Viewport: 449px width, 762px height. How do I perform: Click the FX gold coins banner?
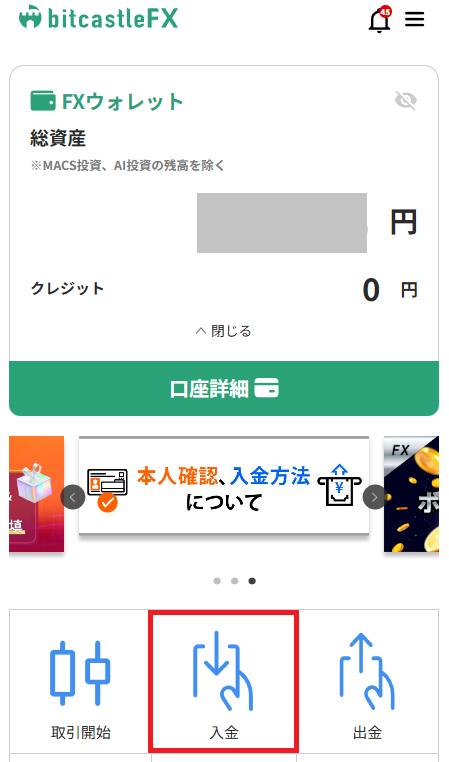411,494
